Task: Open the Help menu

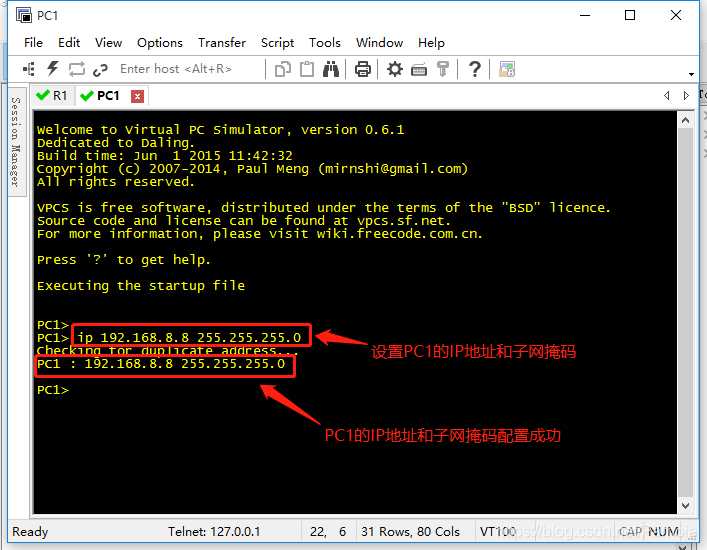Action: pyautogui.click(x=431, y=43)
